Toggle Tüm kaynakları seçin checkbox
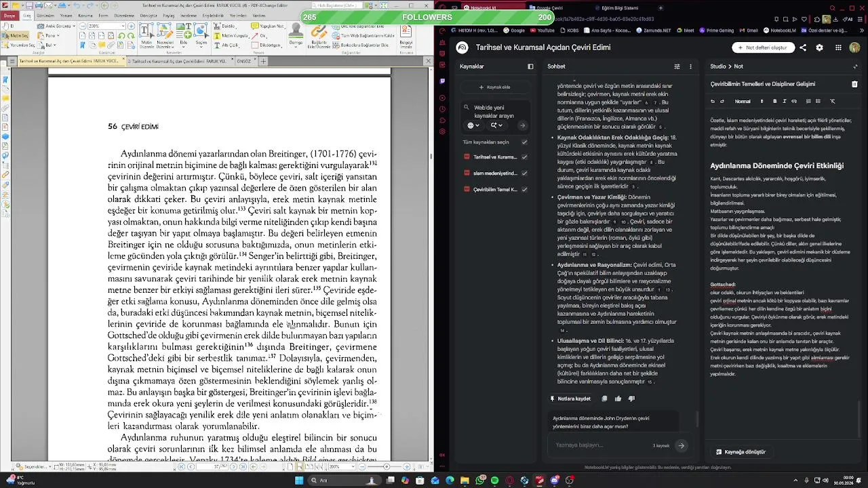 tap(524, 142)
